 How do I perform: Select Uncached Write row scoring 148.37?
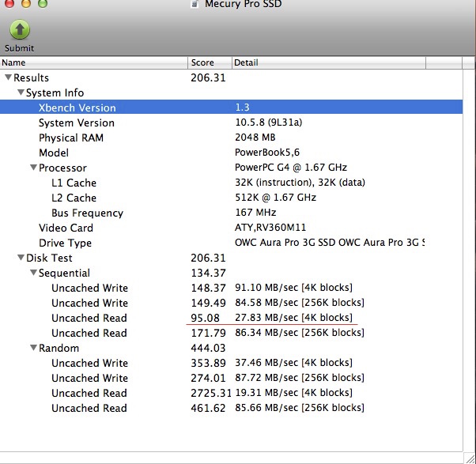[232, 288]
